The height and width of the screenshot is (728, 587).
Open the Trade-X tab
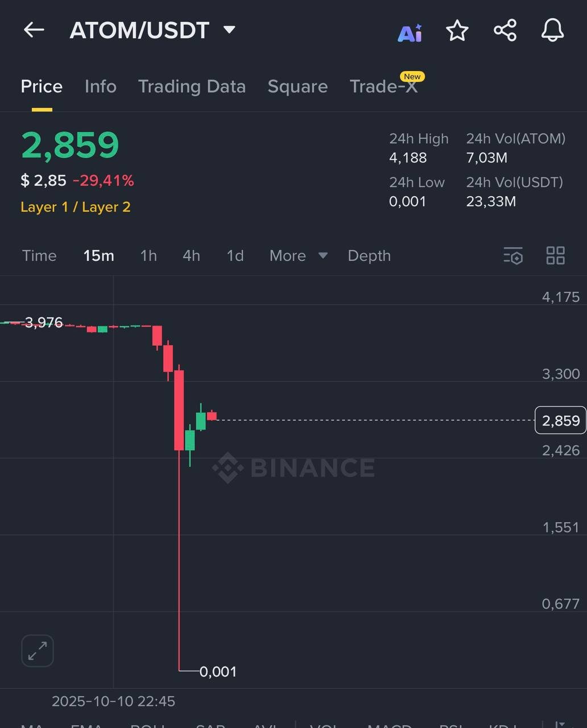pyautogui.click(x=384, y=86)
